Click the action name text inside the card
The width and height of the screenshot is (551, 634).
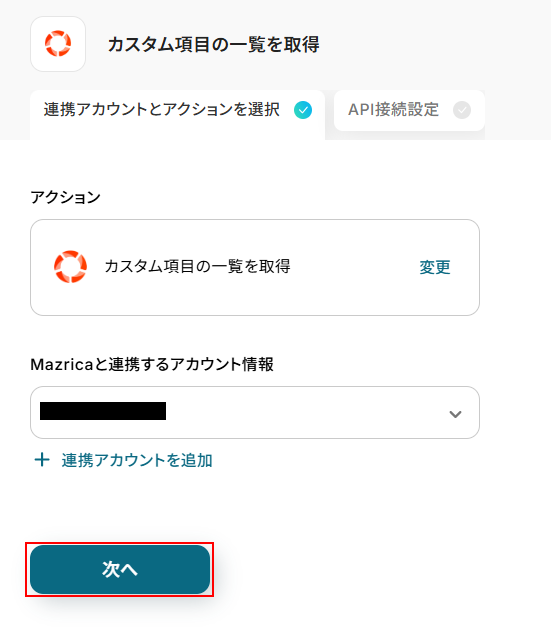[x=197, y=266]
